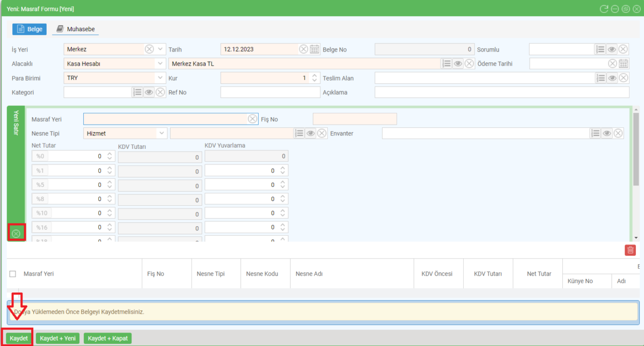The image size is (644, 346).
Task: Expand the İş Yeri dropdown
Action: [x=161, y=49]
